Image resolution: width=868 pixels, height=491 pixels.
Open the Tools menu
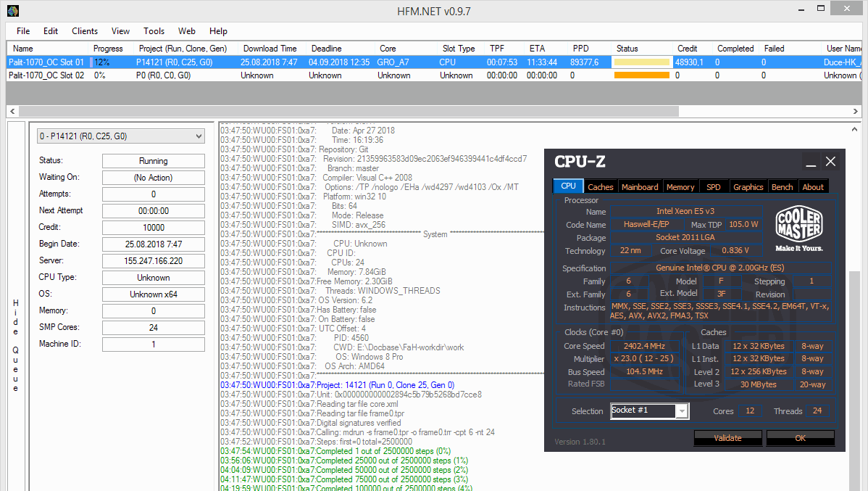pos(154,31)
